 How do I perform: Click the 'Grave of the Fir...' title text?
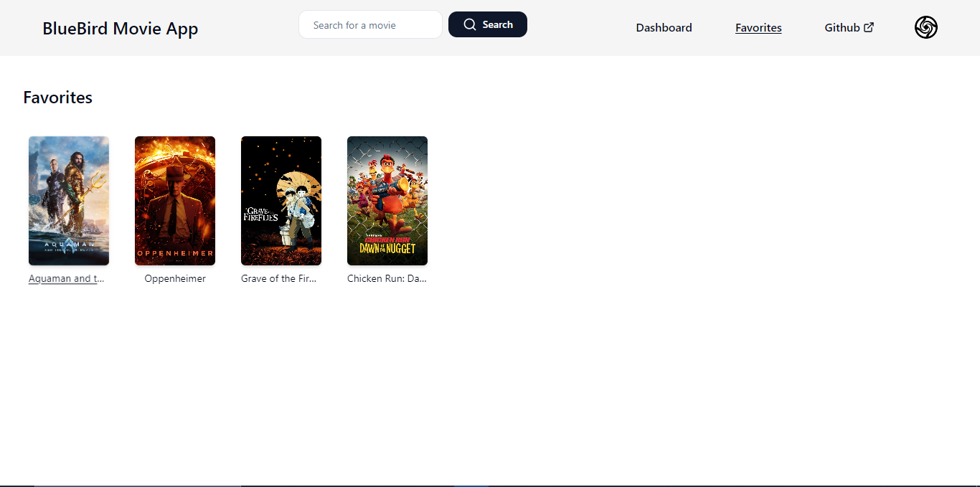click(279, 278)
